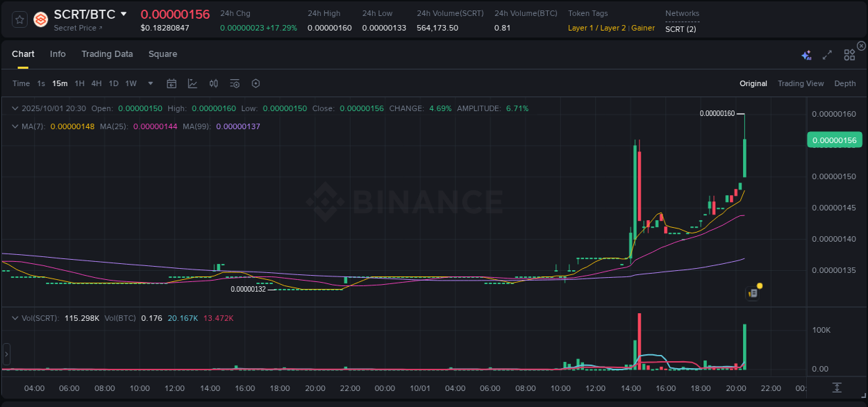Open the SCRT/BTC pair selector dropdown
Image resolution: width=868 pixels, height=407 pixels.
click(124, 13)
